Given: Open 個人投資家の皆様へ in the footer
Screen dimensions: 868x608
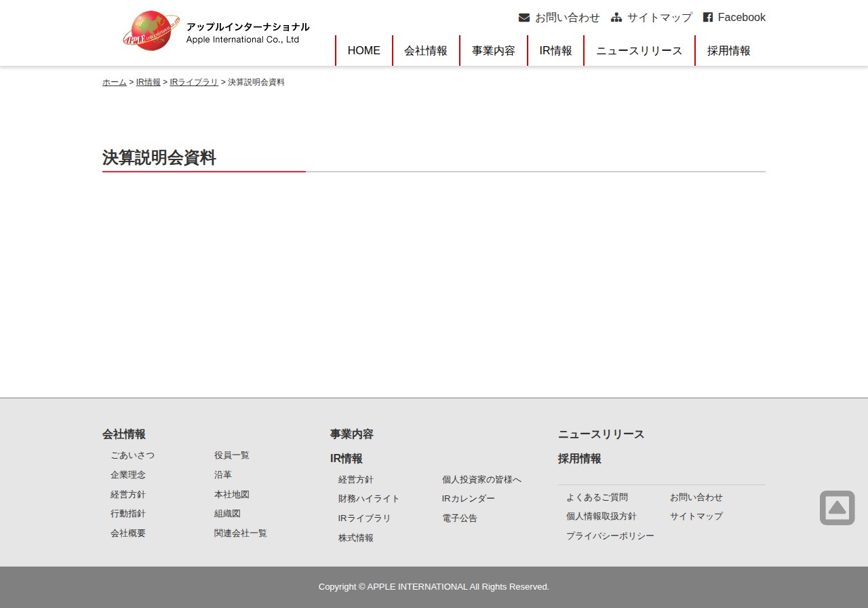Looking at the screenshot, I should [x=481, y=480].
